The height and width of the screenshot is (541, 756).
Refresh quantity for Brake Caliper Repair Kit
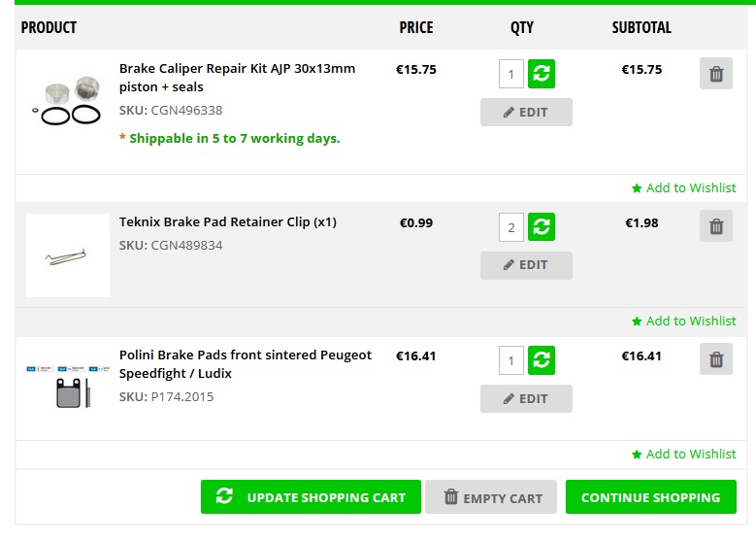(541, 74)
